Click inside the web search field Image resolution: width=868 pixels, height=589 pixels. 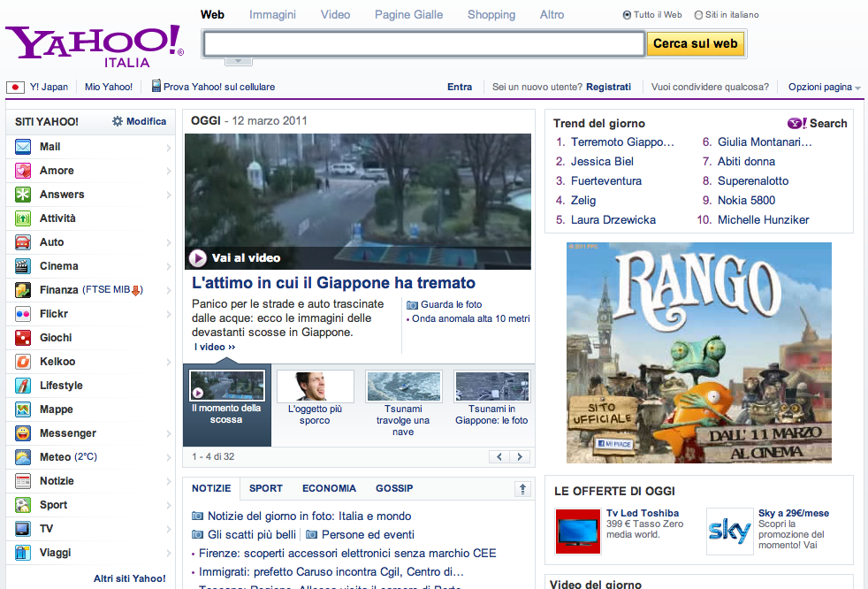(x=424, y=43)
